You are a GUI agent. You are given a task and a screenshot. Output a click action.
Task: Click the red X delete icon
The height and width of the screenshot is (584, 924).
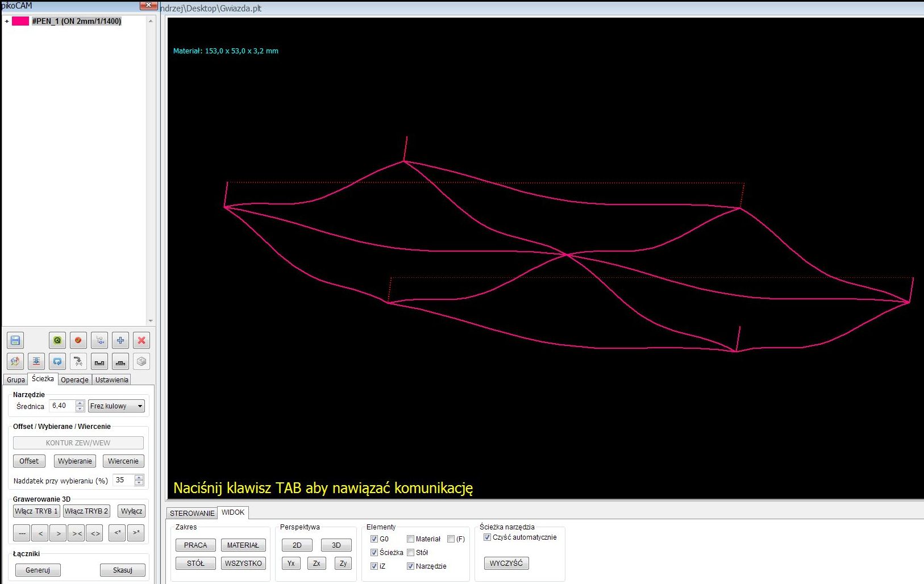coord(141,340)
